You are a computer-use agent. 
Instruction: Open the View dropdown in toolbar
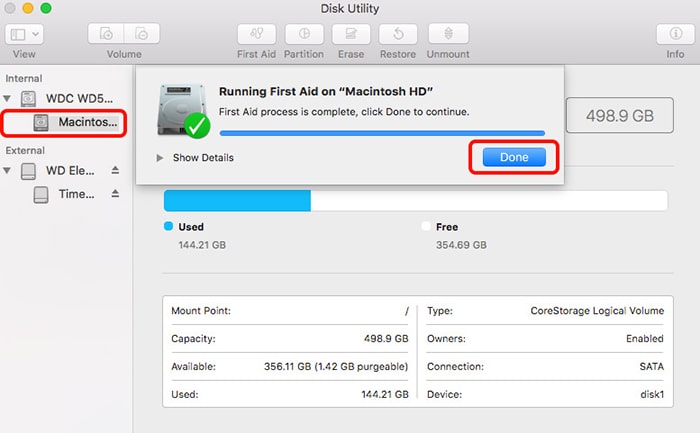[x=25, y=34]
